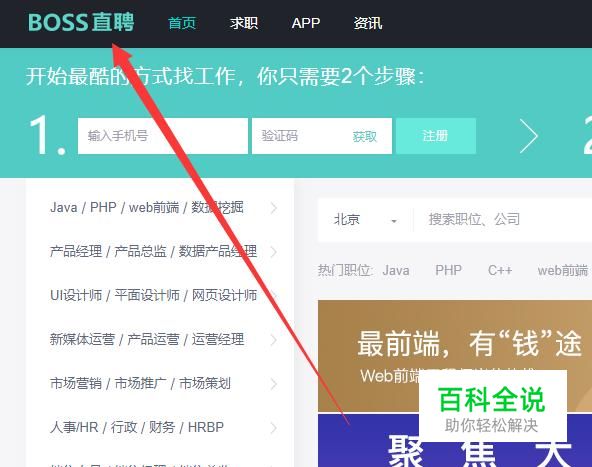Focus the 搜索职位、公司 search field

(x=502, y=219)
